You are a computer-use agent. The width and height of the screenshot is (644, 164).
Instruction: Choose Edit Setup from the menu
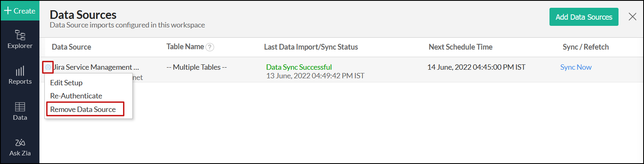click(66, 83)
